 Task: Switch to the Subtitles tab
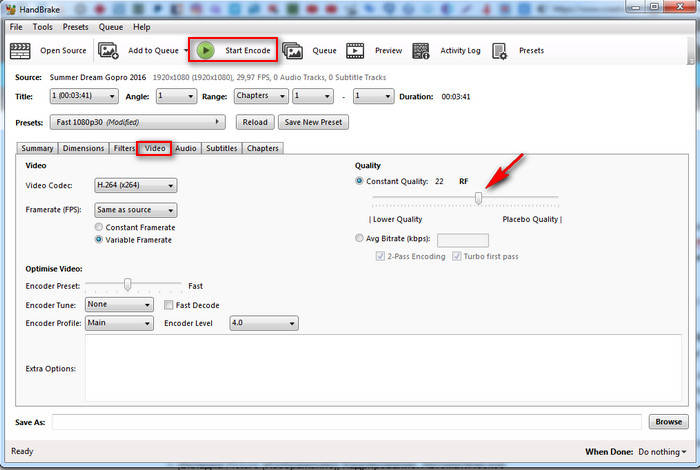[221, 148]
